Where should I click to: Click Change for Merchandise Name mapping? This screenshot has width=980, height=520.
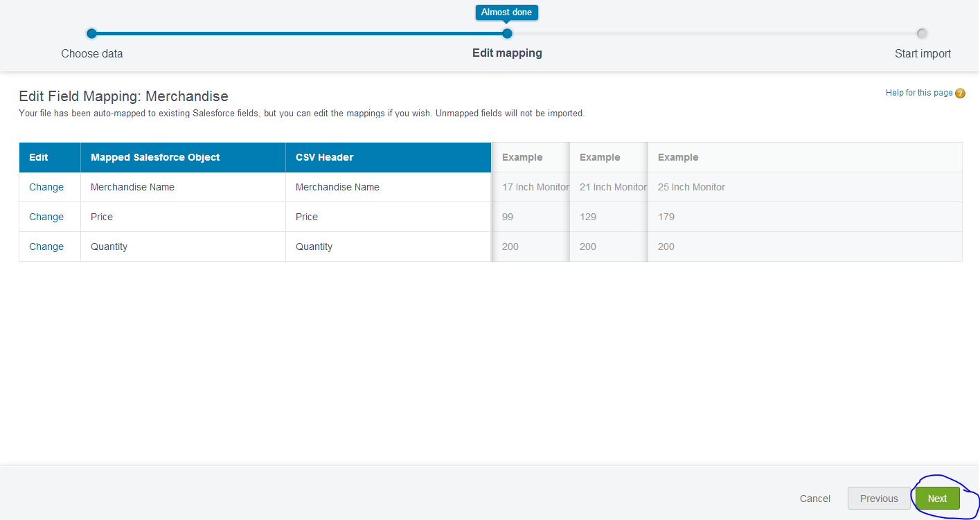[x=46, y=187]
